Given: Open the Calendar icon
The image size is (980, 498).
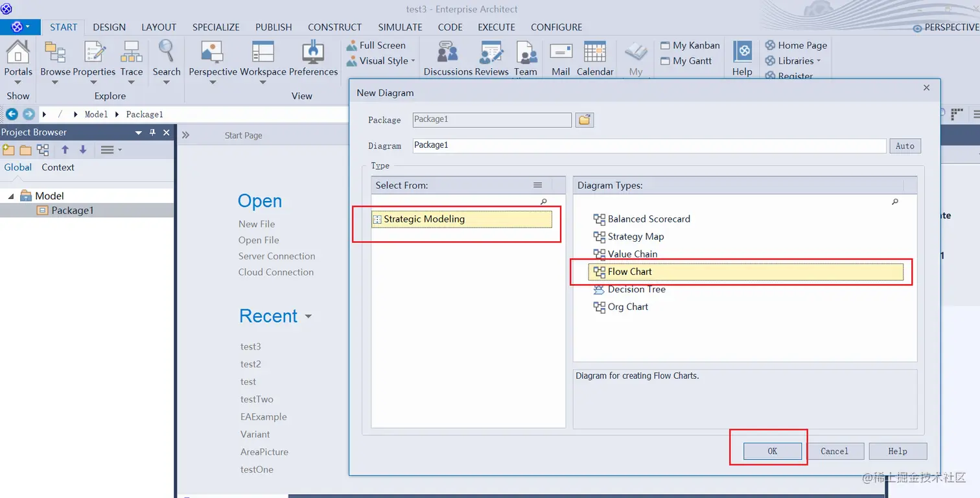Looking at the screenshot, I should click(x=594, y=51).
